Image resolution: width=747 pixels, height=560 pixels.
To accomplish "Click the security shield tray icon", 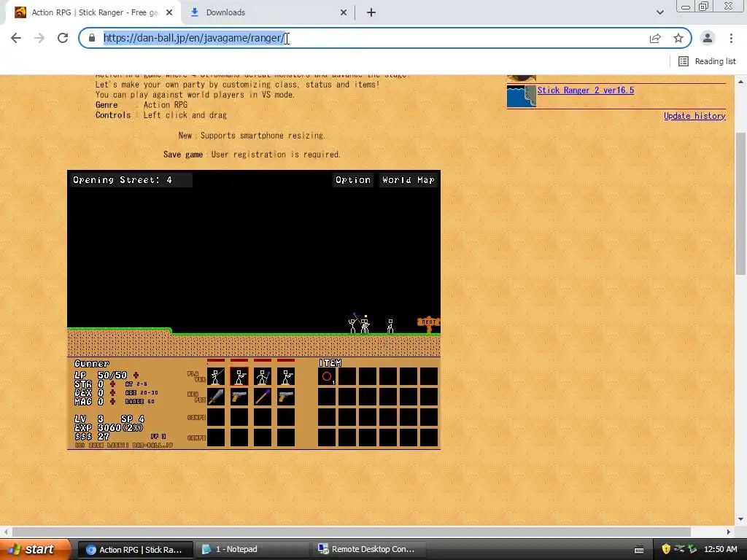I will click(666, 549).
